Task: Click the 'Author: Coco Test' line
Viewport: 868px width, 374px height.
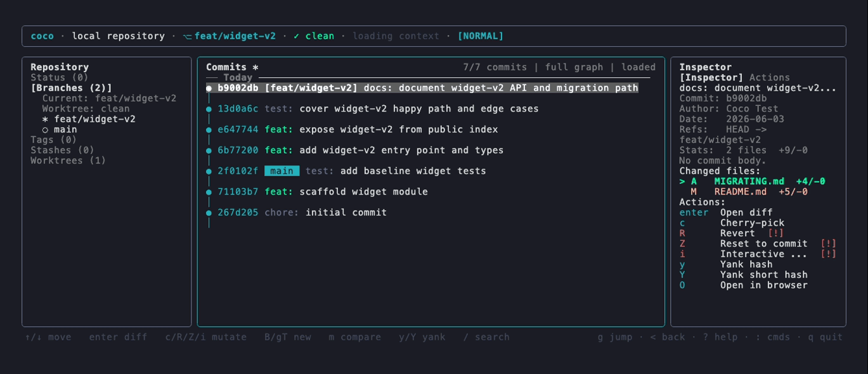Action: 729,108
